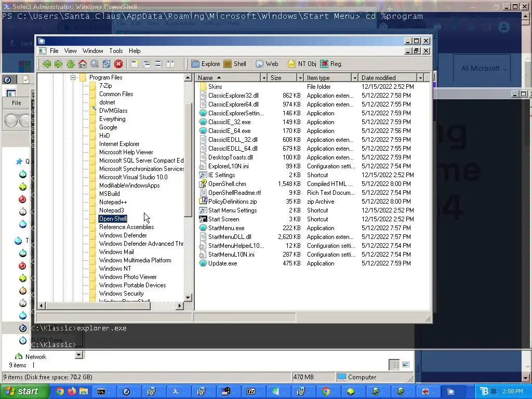This screenshot has width=532, height=399.
Task: Select the StartMenuDLL.dll file name
Action: click(x=230, y=237)
